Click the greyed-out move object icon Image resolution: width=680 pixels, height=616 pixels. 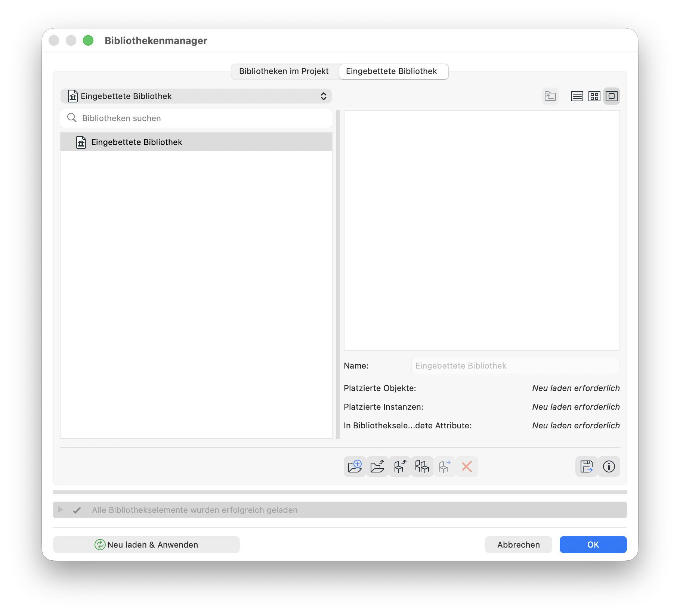(444, 466)
